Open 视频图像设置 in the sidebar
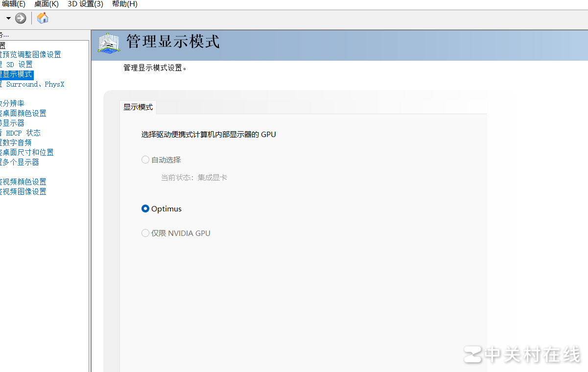The height and width of the screenshot is (372, 588). tap(24, 191)
